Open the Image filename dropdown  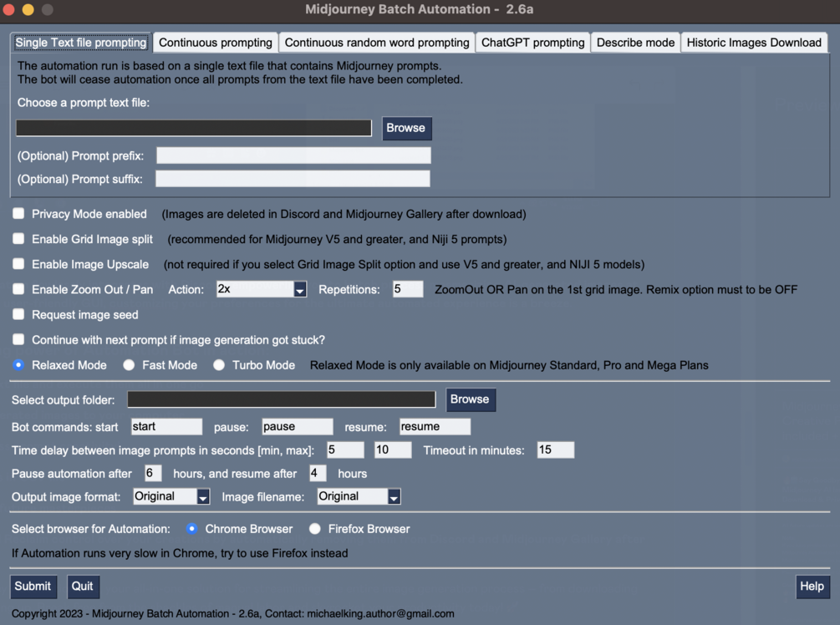359,496
